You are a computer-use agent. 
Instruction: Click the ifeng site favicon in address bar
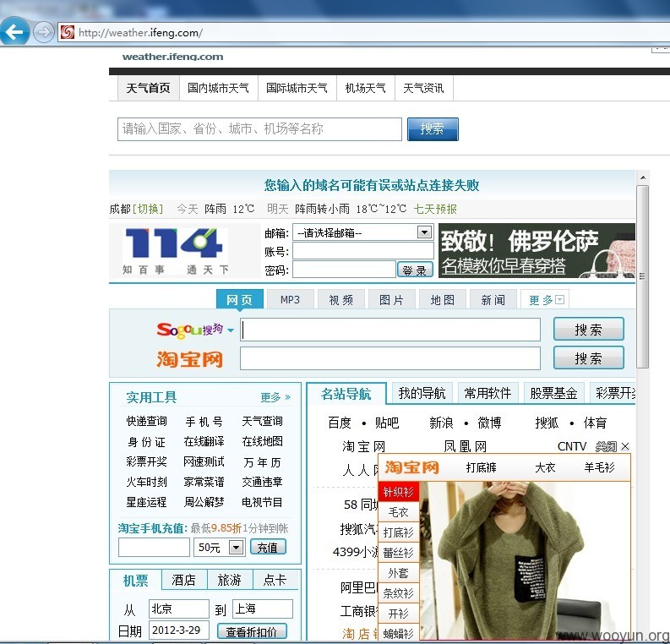(67, 32)
